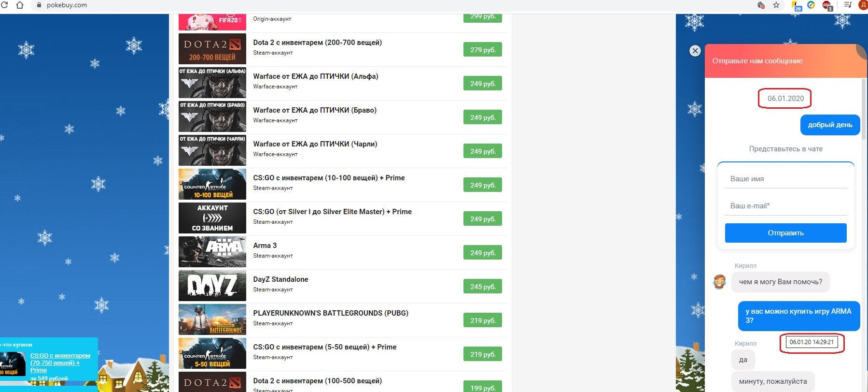This screenshot has width=868, height=392.
Task: Go to the browser home page
Action: [x=20, y=5]
